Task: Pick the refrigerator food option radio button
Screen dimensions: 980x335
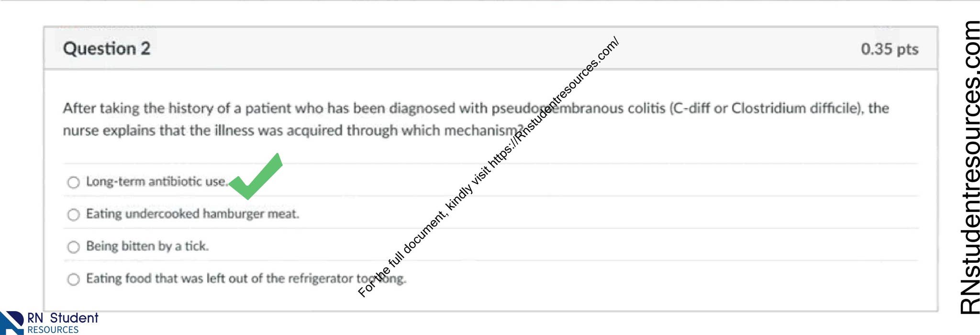Action: (73, 279)
